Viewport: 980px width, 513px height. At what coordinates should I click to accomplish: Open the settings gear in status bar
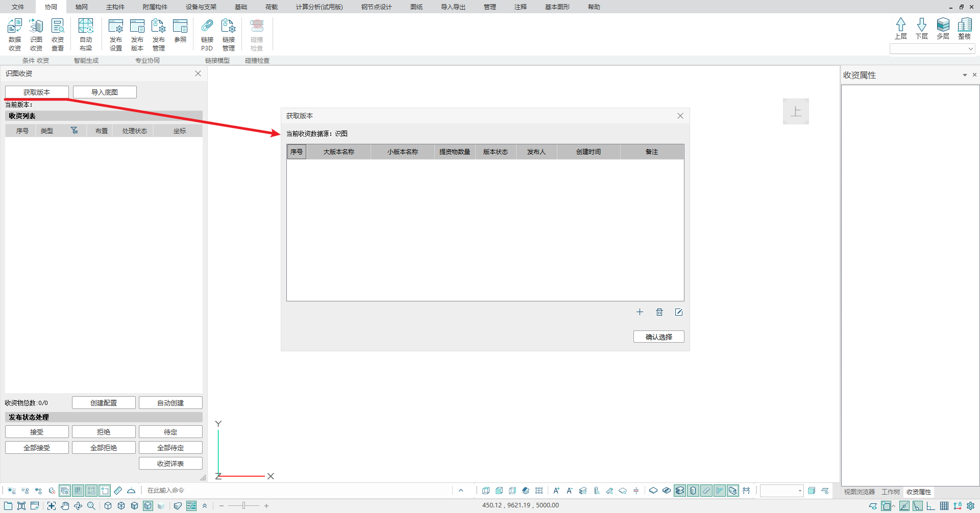971,506
